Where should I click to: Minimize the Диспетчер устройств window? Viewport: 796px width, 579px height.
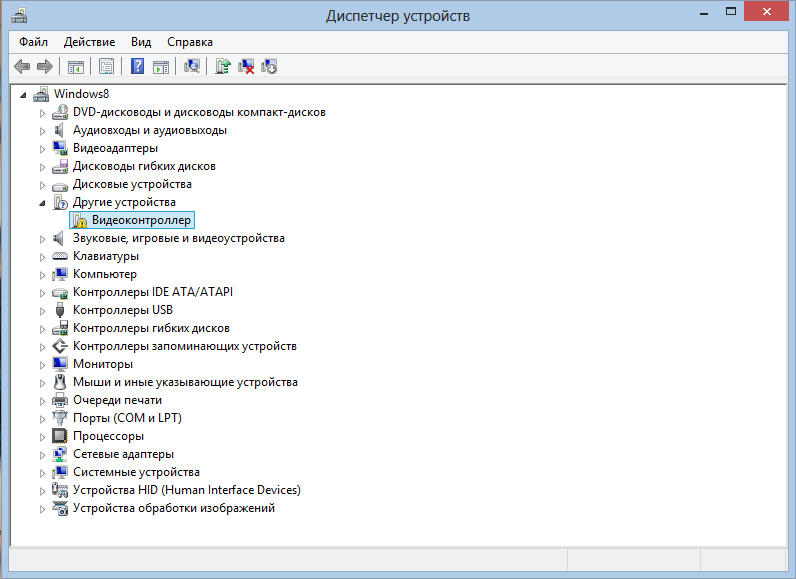pos(704,13)
